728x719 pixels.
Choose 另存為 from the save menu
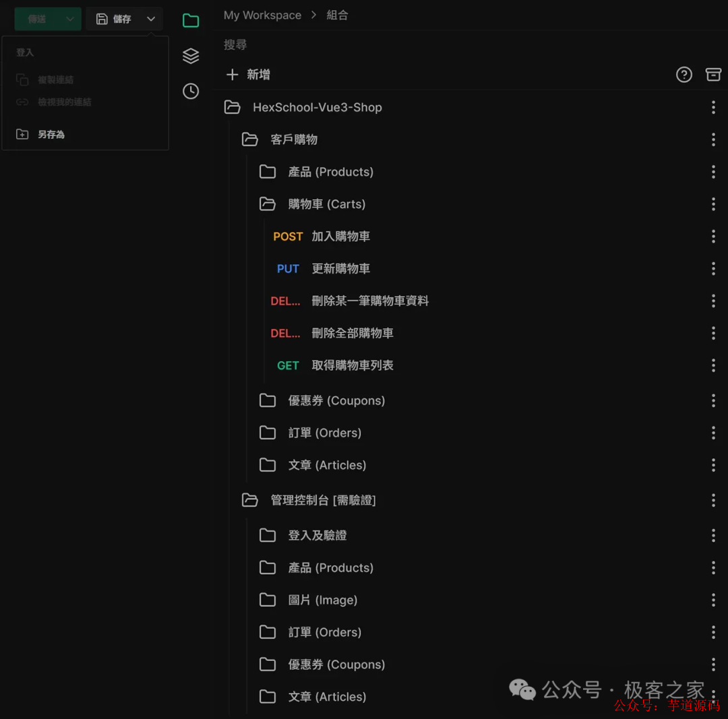[51, 135]
